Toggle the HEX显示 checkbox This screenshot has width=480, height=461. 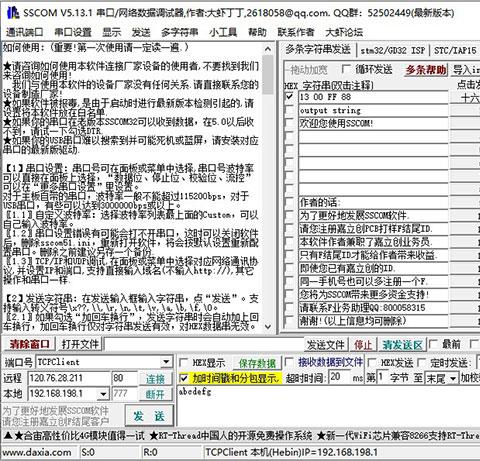[x=183, y=362]
